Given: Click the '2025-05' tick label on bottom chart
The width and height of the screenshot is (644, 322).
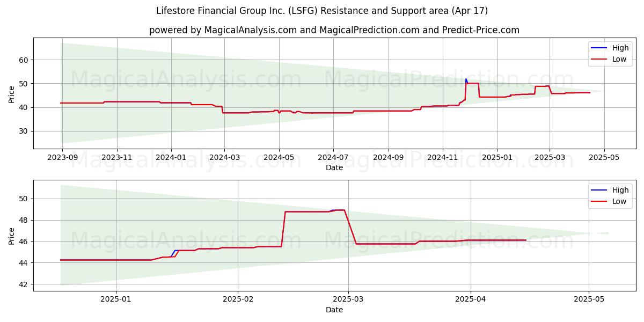Looking at the screenshot, I should click(x=589, y=301).
